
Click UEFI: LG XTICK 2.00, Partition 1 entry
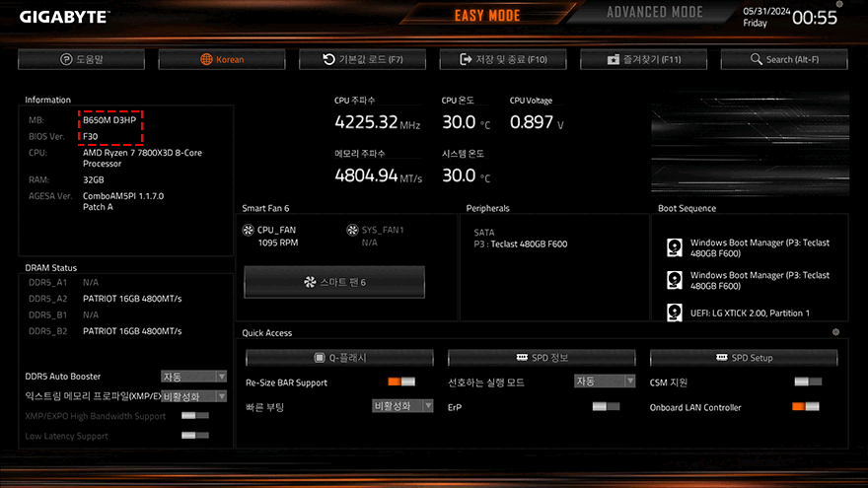coord(750,314)
